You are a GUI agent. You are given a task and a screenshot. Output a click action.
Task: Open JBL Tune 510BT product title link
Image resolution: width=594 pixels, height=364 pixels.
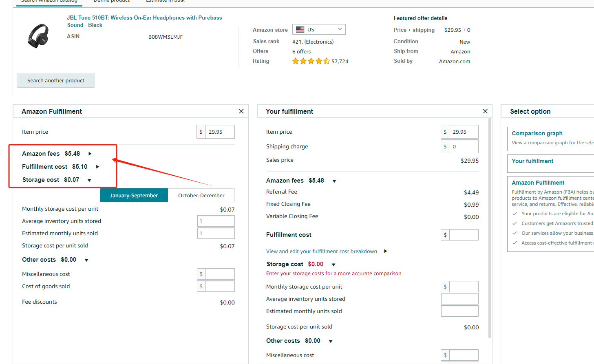tap(145, 21)
